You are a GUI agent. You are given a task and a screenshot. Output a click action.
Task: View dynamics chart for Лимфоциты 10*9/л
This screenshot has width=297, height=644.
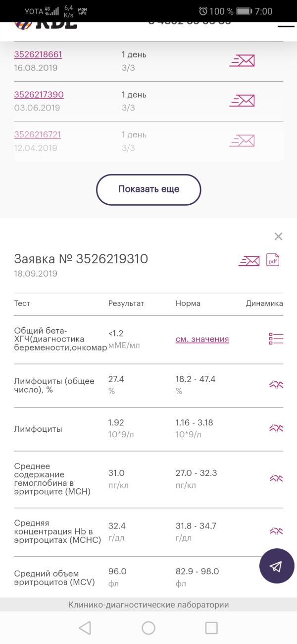click(x=276, y=428)
